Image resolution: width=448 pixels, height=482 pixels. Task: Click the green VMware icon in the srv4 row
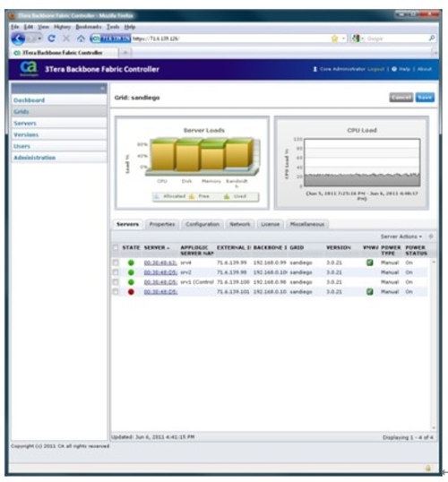(369, 263)
